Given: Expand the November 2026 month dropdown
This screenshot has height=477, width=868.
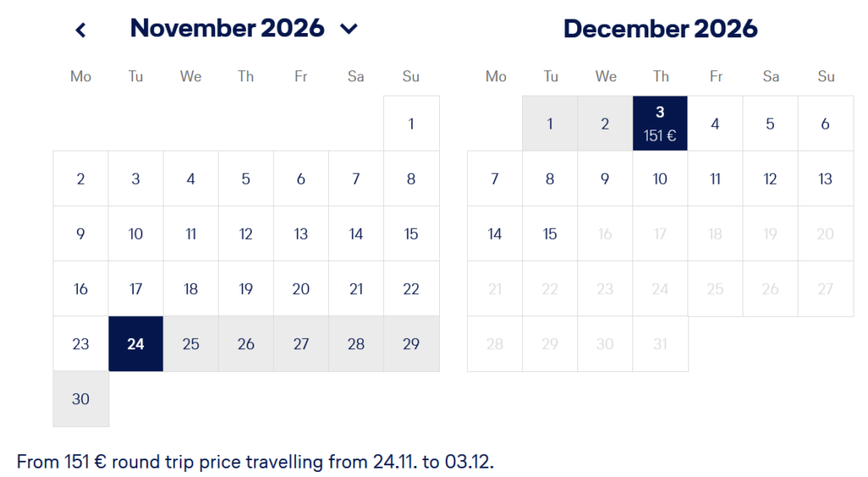Looking at the screenshot, I should click(x=348, y=29).
